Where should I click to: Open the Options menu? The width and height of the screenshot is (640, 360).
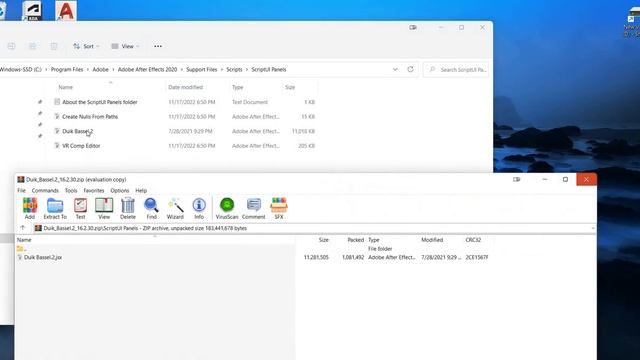coord(120,191)
